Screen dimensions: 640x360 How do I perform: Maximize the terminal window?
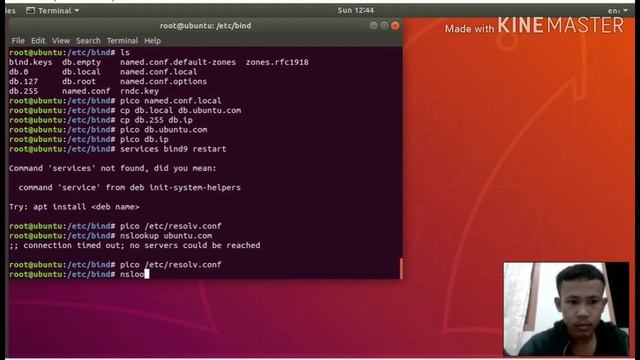coord(384,26)
